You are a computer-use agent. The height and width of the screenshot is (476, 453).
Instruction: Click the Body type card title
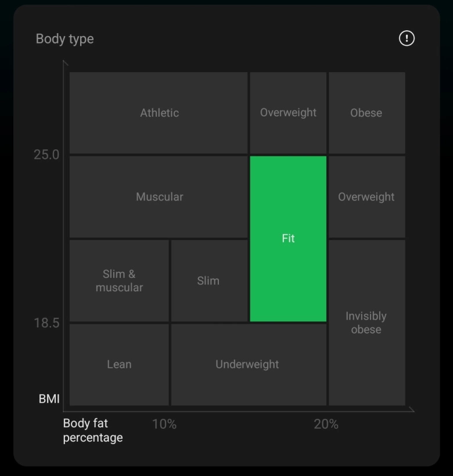tap(64, 39)
